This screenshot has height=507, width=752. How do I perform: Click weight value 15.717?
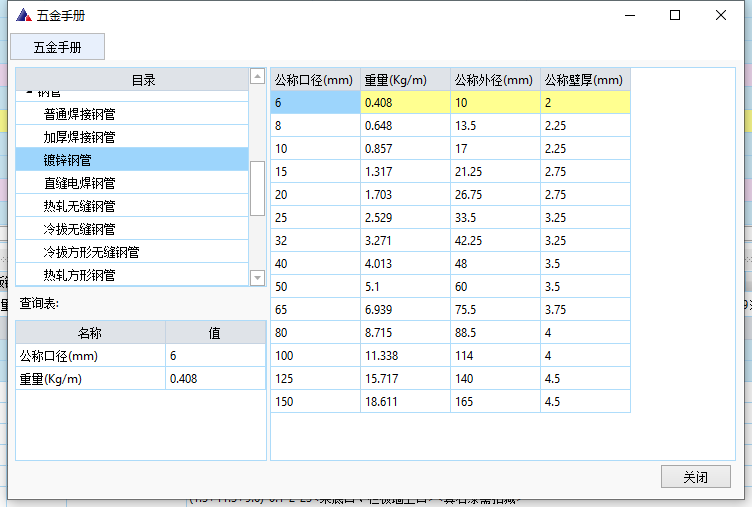point(405,379)
